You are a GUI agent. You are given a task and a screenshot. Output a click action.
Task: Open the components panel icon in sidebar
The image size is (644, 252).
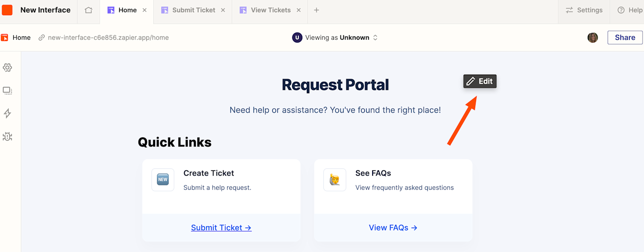(x=7, y=91)
